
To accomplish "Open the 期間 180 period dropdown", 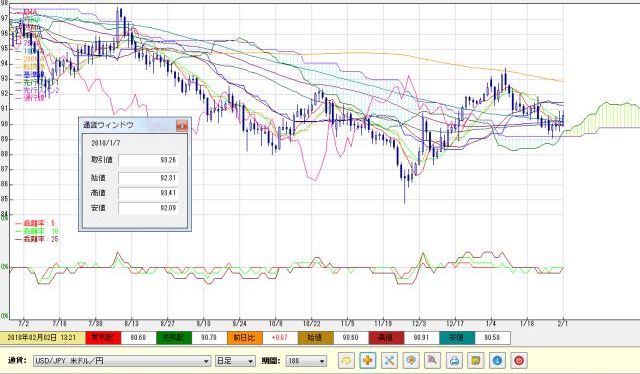I will pos(306,361).
